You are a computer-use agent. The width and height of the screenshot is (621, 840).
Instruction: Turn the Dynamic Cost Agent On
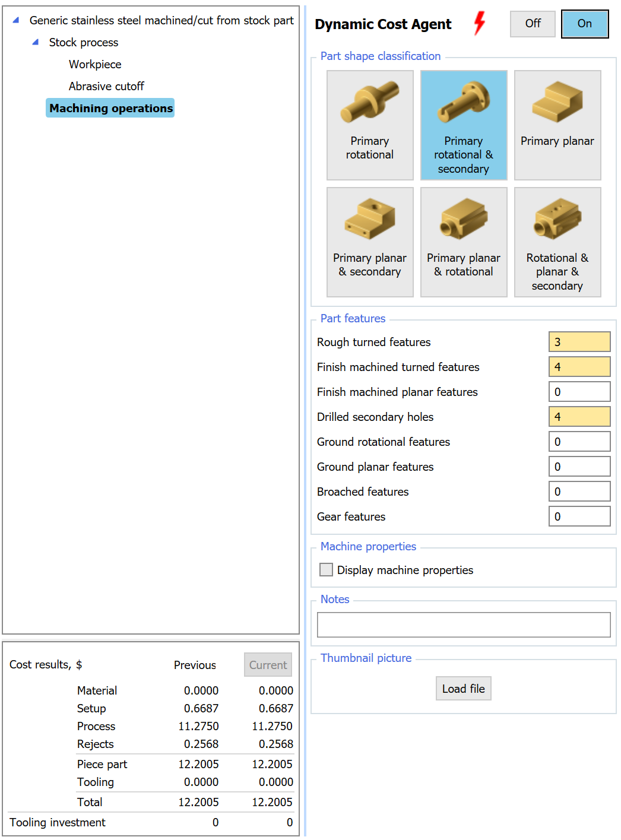point(584,24)
